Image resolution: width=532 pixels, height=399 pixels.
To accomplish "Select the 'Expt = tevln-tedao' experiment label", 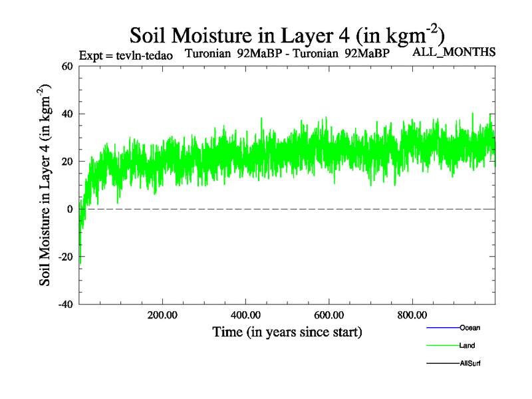I will [126, 55].
